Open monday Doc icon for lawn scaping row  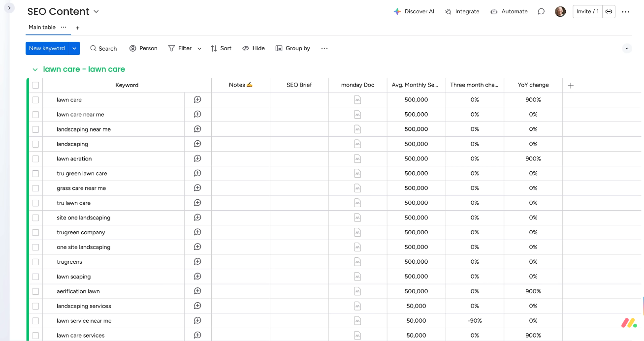coord(357,277)
